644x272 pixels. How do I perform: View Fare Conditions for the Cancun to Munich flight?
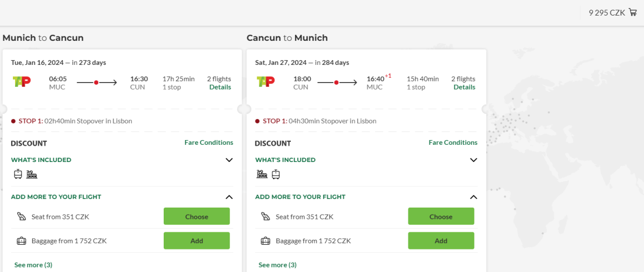[x=452, y=143]
